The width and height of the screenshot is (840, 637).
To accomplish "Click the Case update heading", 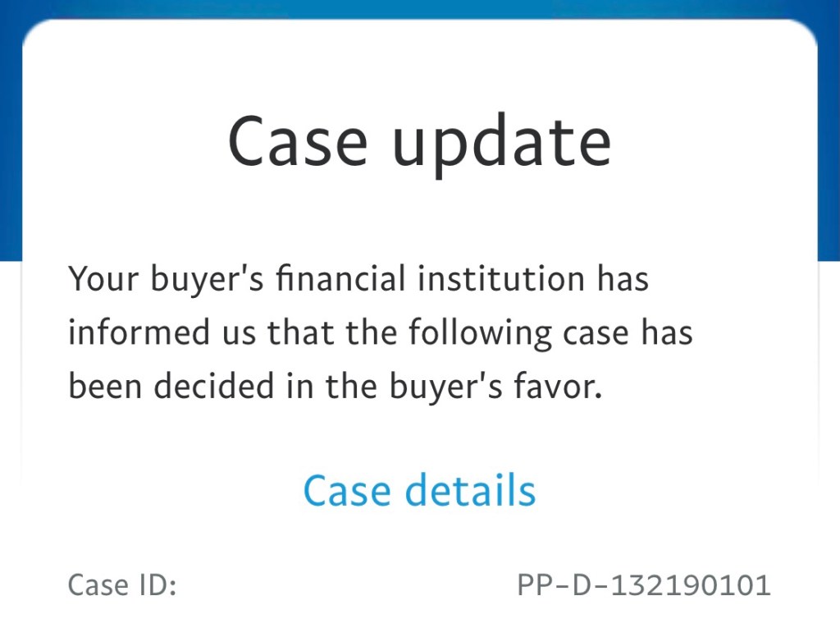I will pyautogui.click(x=419, y=140).
